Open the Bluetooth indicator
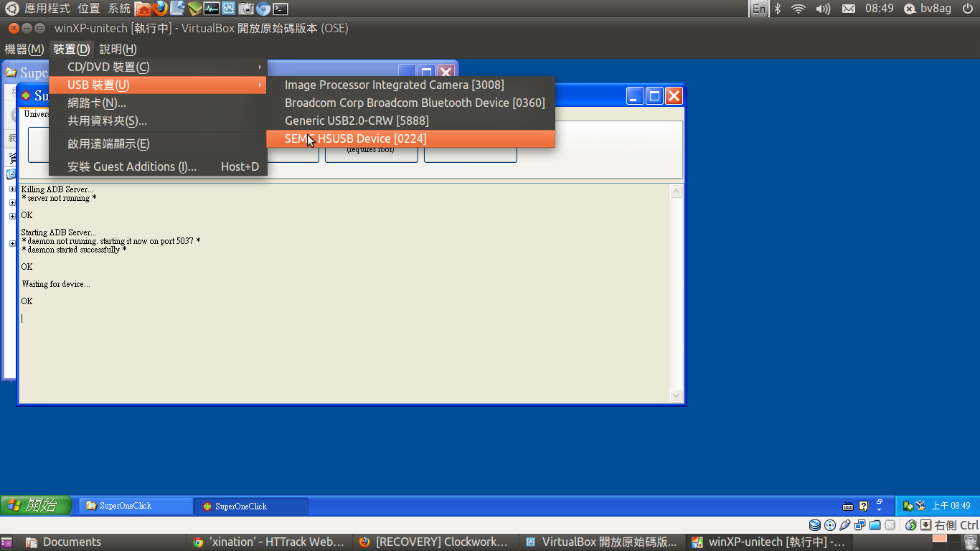This screenshot has width=980, height=551. click(x=778, y=9)
